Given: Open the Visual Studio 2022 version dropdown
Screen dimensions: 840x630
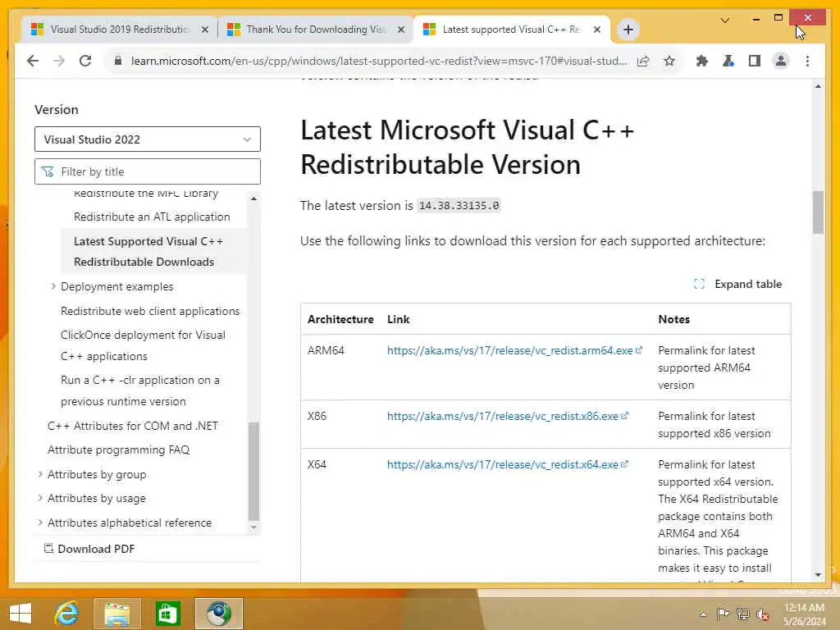Looking at the screenshot, I should (x=148, y=139).
